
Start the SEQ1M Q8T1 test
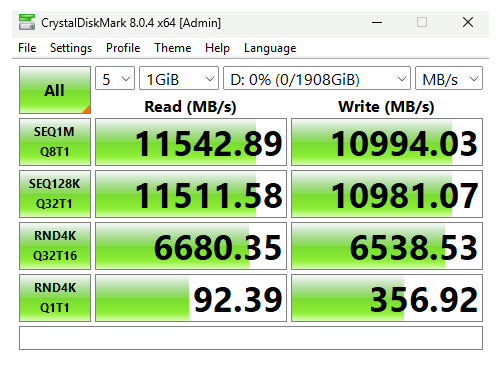[x=55, y=142]
